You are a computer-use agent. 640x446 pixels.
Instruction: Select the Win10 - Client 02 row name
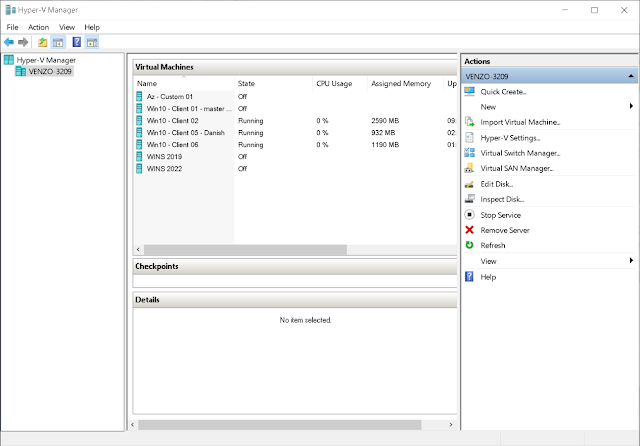pyautogui.click(x=172, y=121)
